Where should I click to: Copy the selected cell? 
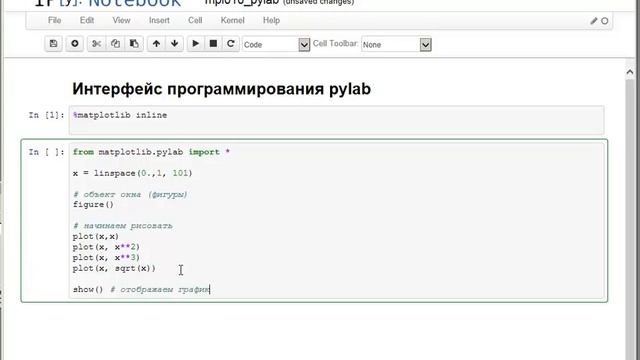pyautogui.click(x=115, y=44)
